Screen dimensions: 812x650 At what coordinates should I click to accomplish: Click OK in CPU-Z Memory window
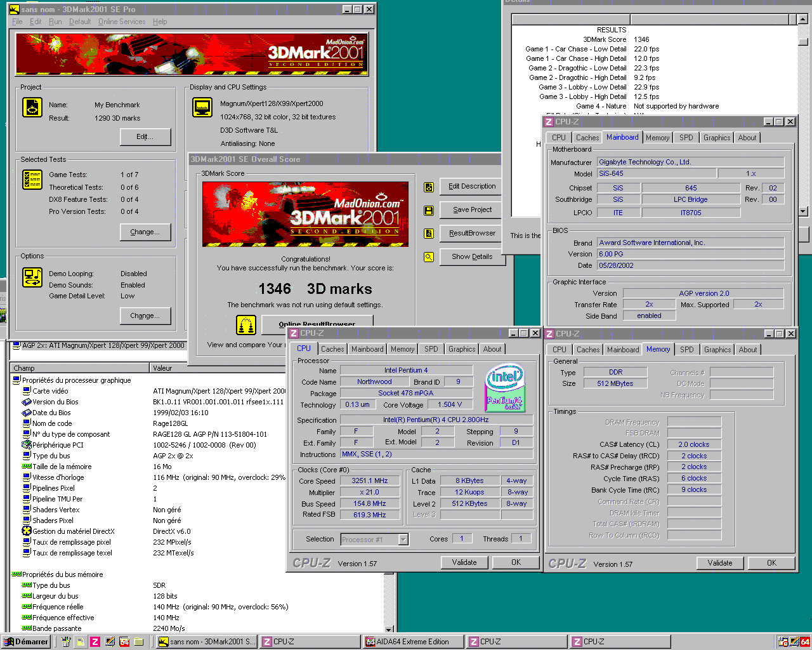[x=771, y=563]
